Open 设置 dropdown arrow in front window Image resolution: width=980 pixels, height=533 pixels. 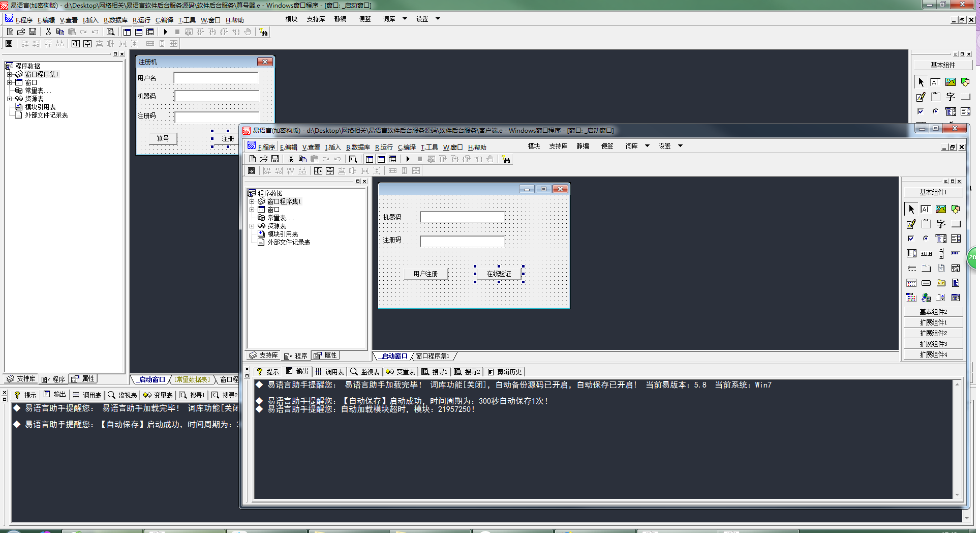pos(680,146)
